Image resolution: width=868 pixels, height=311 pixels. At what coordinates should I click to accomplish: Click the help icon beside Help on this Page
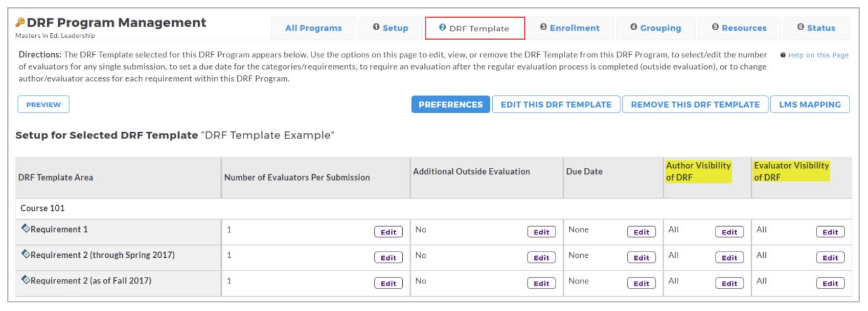[x=783, y=55]
